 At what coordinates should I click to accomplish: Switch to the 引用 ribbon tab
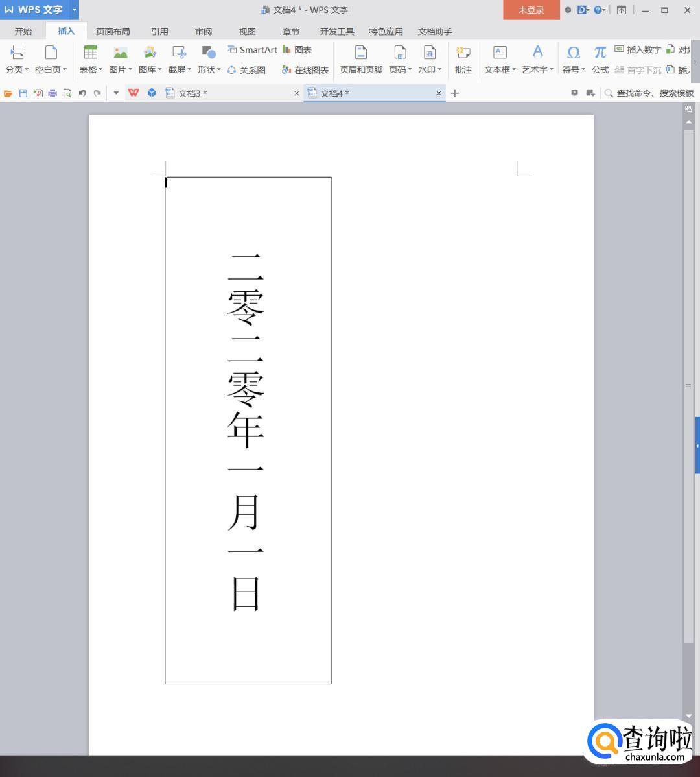click(159, 32)
